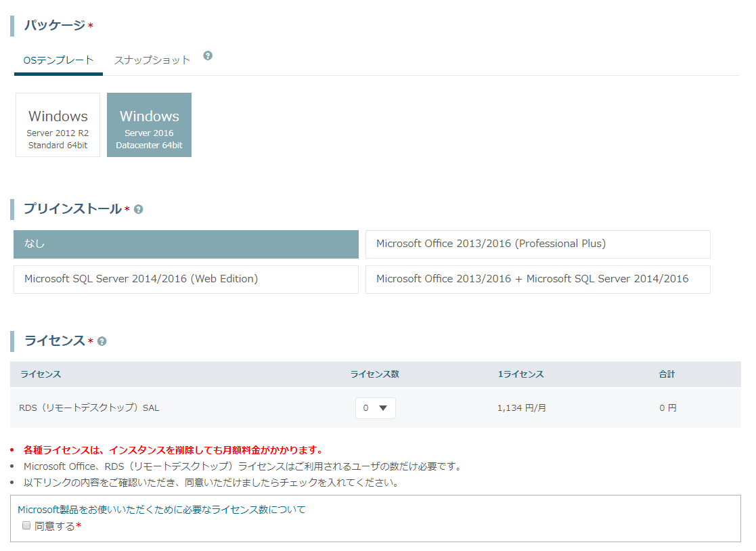The width and height of the screenshot is (756, 551).
Task: Choose Microsoft Office 2013/2016 Professional Plus option
Action: pos(537,244)
